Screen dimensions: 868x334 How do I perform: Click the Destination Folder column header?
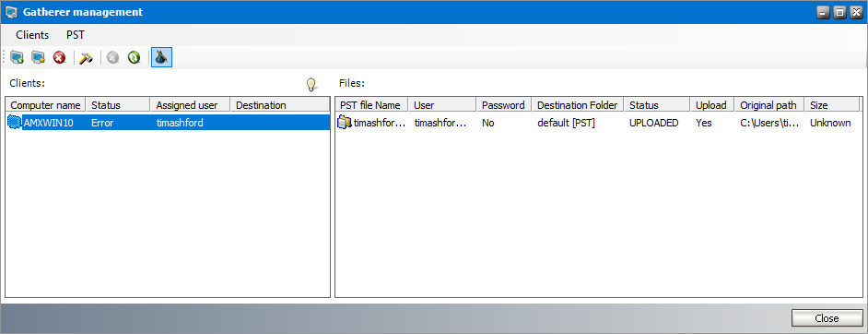tap(578, 104)
